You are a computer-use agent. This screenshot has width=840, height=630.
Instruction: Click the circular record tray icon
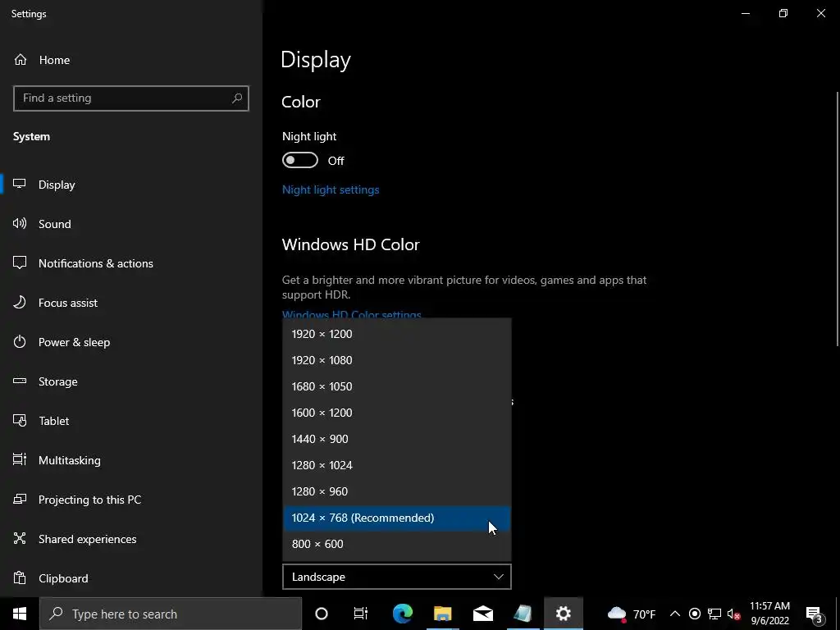(x=694, y=614)
